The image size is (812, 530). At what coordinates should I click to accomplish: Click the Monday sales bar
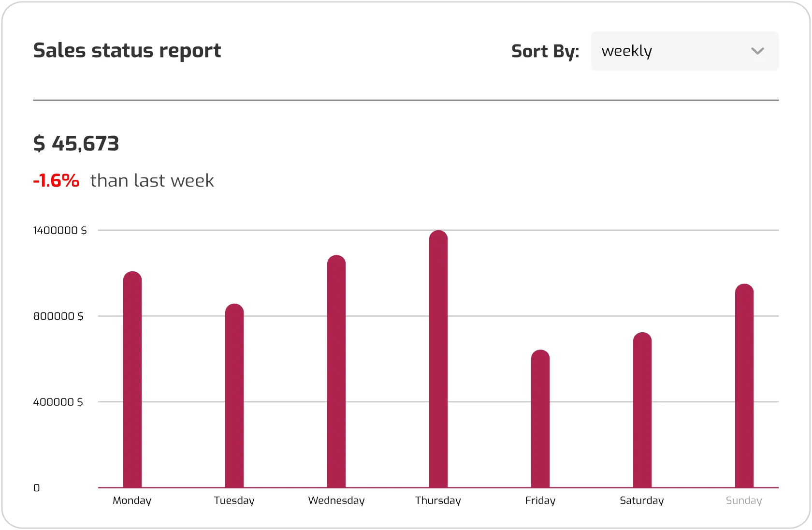132,380
